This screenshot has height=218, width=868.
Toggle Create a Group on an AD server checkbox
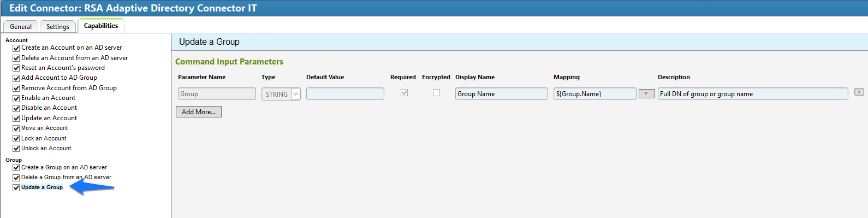pos(16,168)
